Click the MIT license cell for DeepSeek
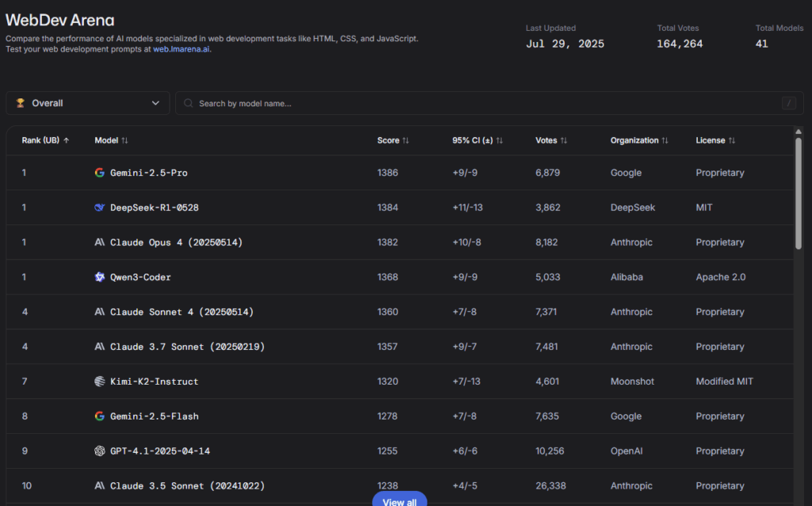Screen dimensions: 812x506 pyautogui.click(x=704, y=207)
